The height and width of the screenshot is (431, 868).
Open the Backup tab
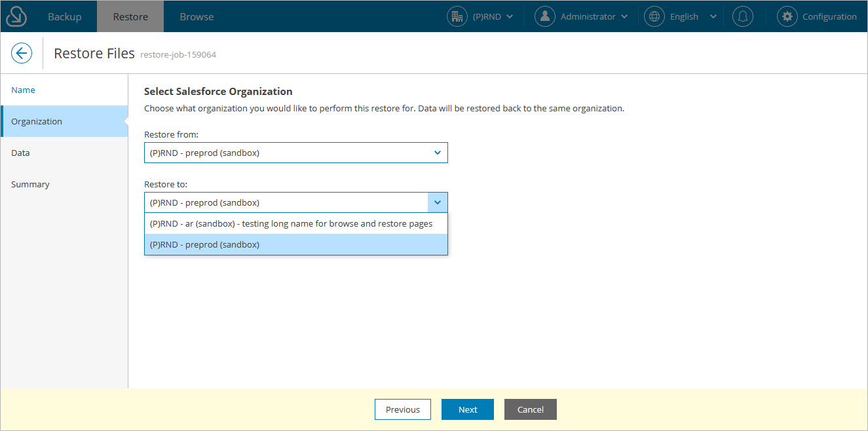point(64,16)
